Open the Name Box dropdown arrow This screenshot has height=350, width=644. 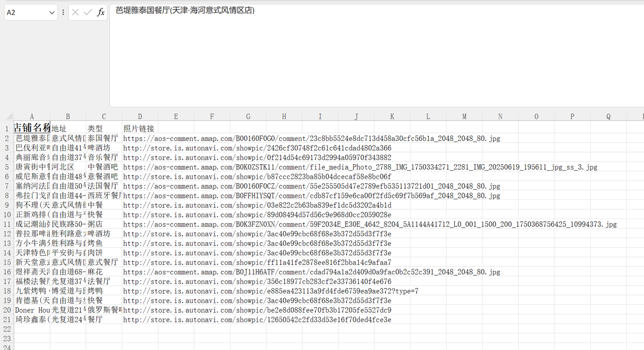coord(52,13)
